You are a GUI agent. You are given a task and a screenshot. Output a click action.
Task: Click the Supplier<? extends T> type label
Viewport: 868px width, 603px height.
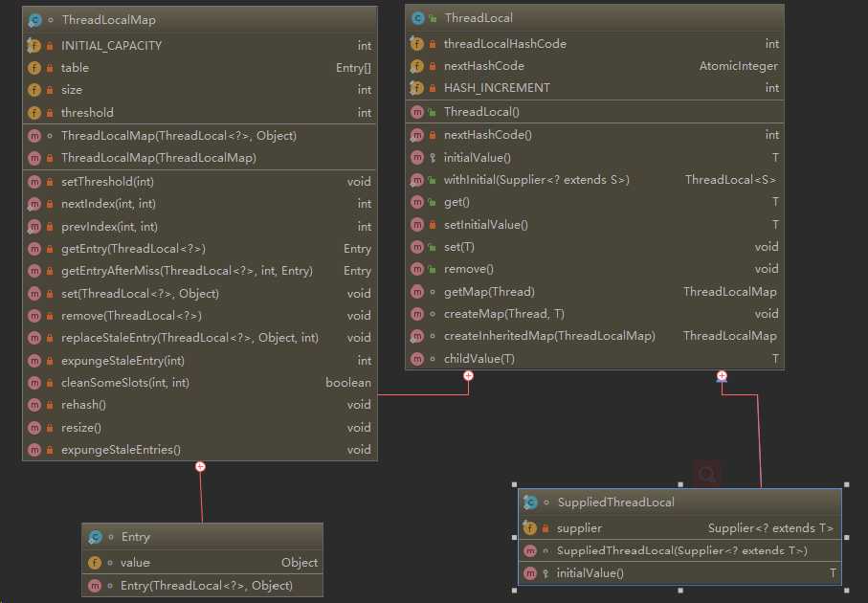point(770,528)
